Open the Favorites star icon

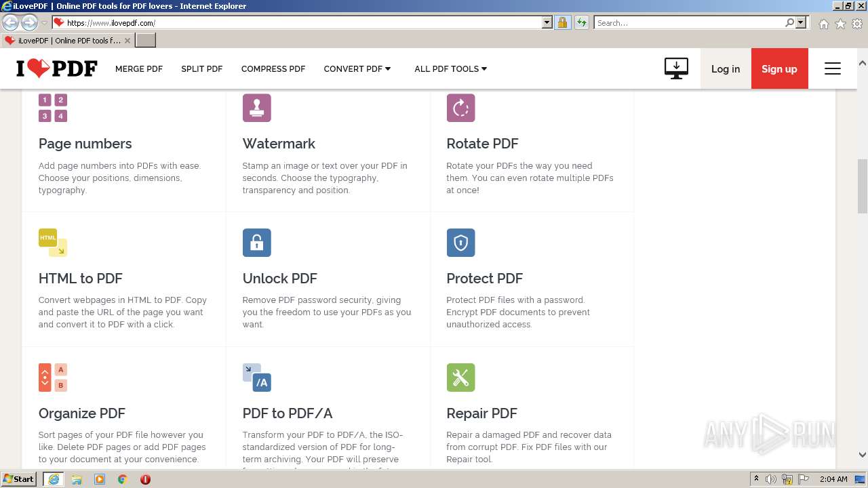(840, 24)
